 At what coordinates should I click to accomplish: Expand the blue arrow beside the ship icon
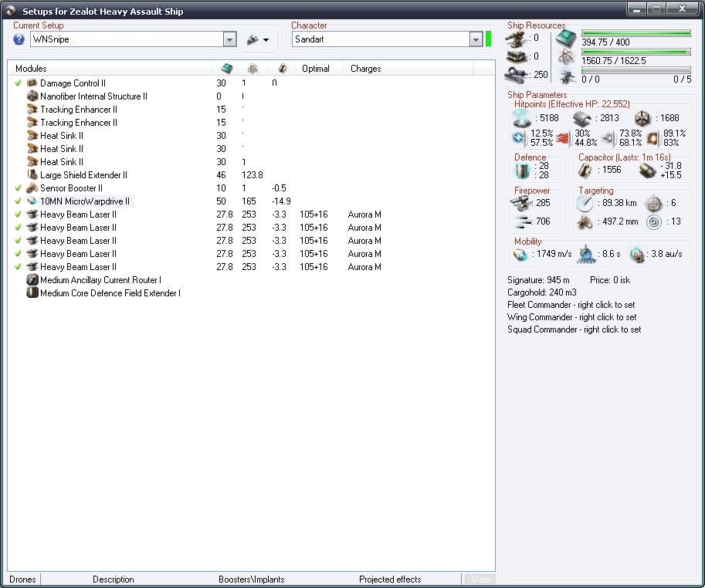click(266, 40)
